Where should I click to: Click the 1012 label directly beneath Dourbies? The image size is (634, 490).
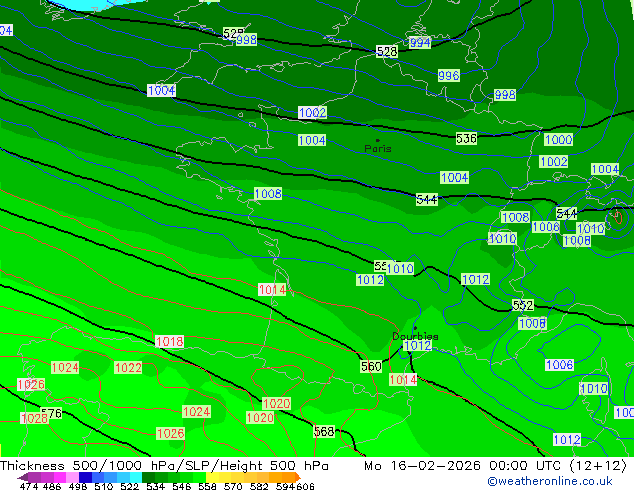(418, 346)
